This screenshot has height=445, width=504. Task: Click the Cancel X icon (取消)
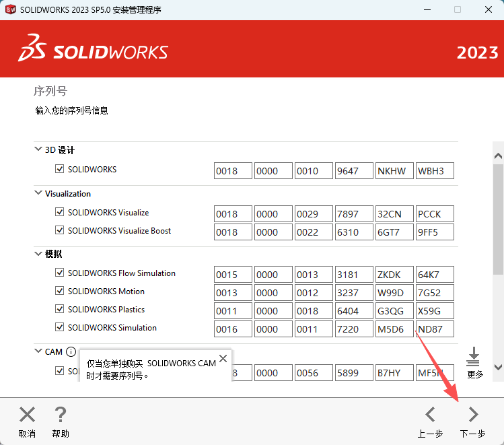27,415
